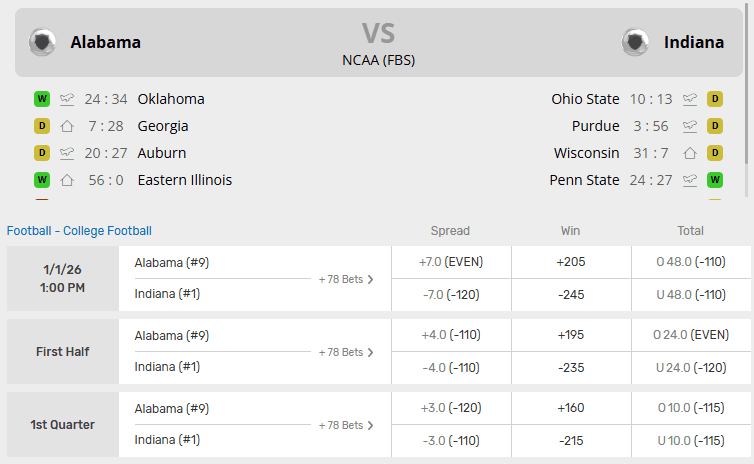This screenshot has height=464, width=754.
Task: Click the home icon beside Eastern Illinois result
Action: tap(67, 180)
